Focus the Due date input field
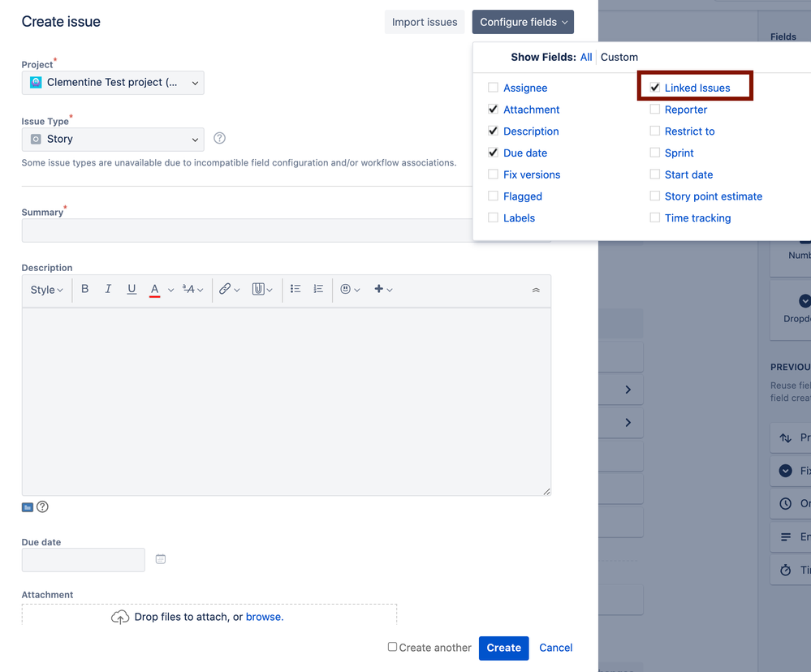The image size is (811, 672). [x=84, y=560]
